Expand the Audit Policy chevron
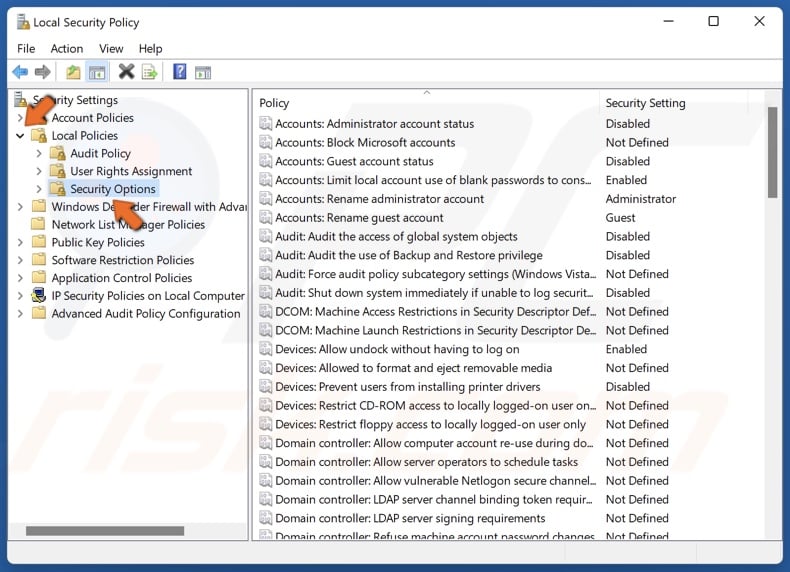 point(39,153)
